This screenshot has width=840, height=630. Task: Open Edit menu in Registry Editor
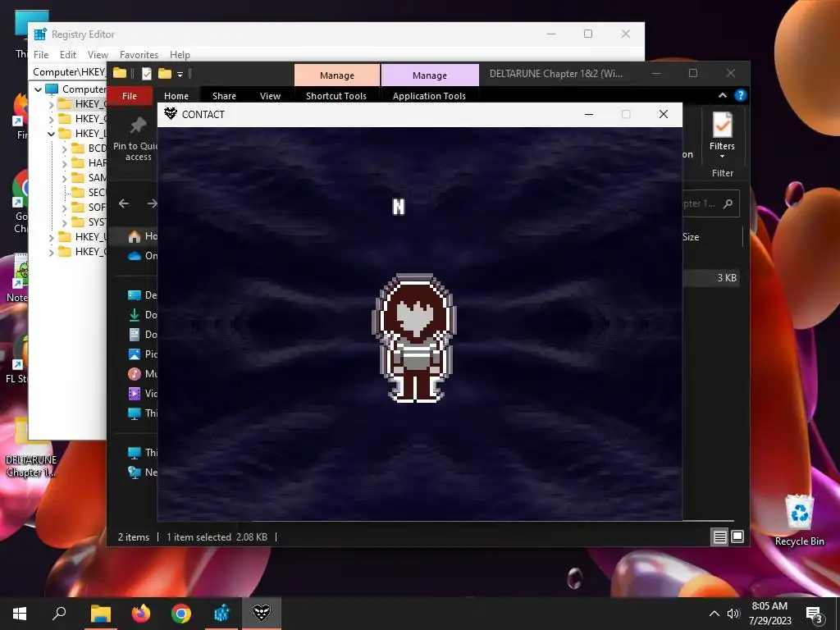tap(68, 55)
